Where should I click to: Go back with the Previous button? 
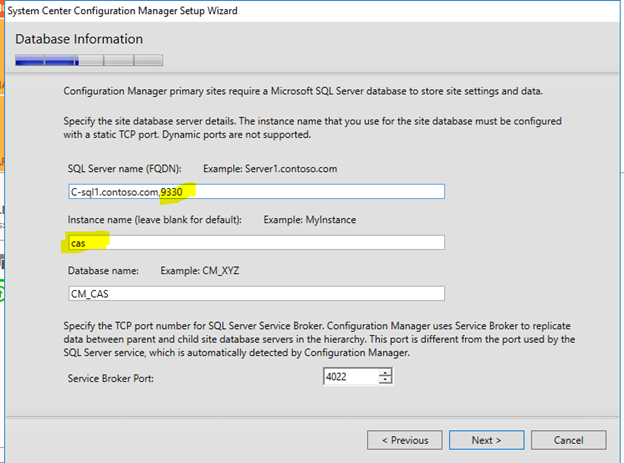(x=405, y=440)
